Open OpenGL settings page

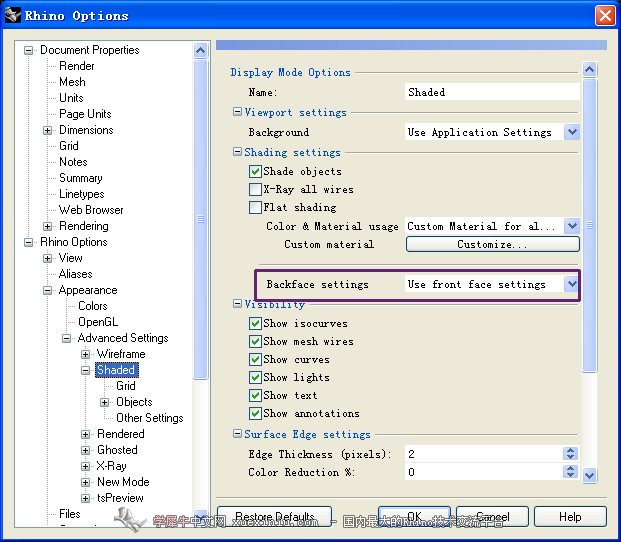click(98, 322)
